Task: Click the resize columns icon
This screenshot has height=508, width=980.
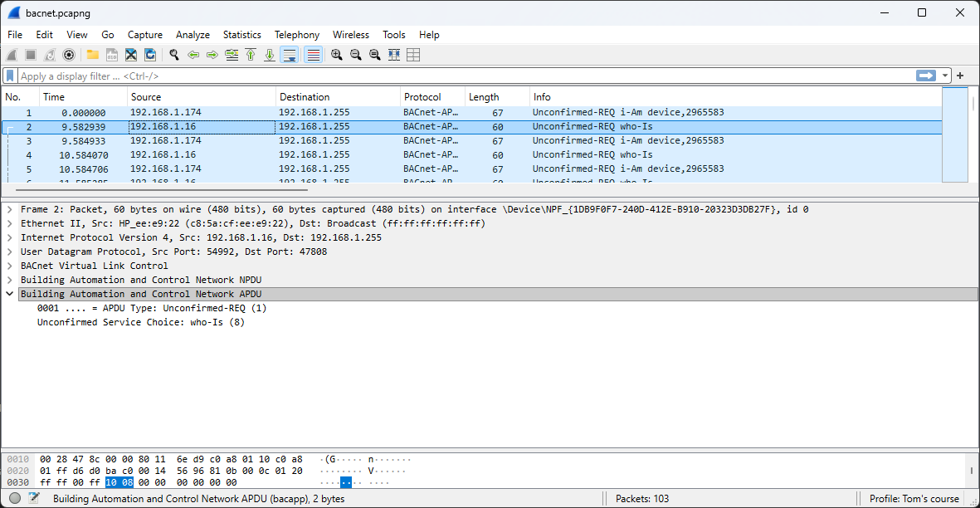Action: (394, 55)
